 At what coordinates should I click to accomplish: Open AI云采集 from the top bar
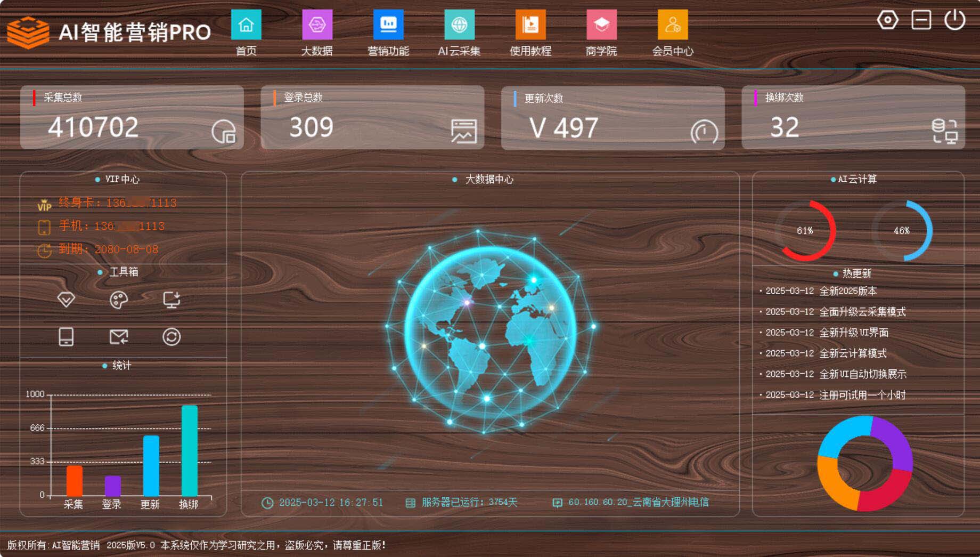[x=459, y=25]
